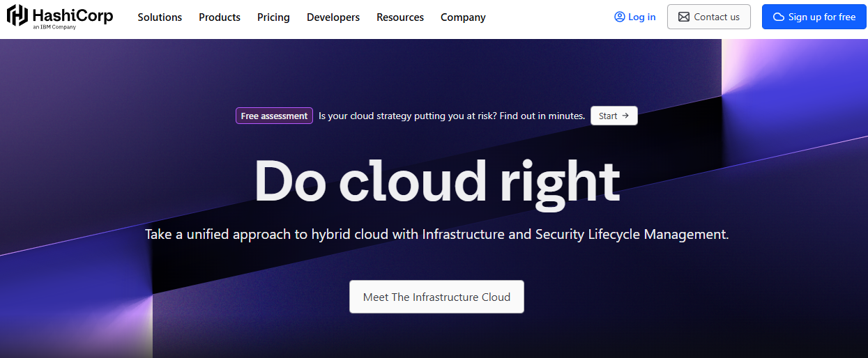This screenshot has width=868, height=358.
Task: Expand the Developers navigation menu
Action: (333, 17)
